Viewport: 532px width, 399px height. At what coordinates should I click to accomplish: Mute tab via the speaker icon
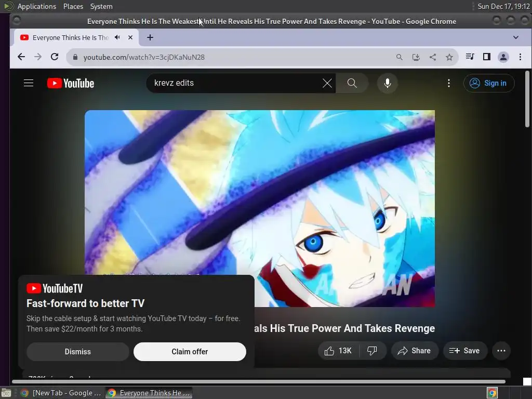pyautogui.click(x=117, y=37)
